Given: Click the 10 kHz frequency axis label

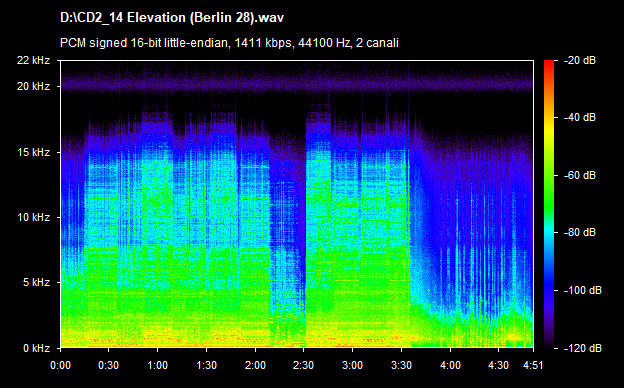Looking at the screenshot, I should click(x=33, y=217).
